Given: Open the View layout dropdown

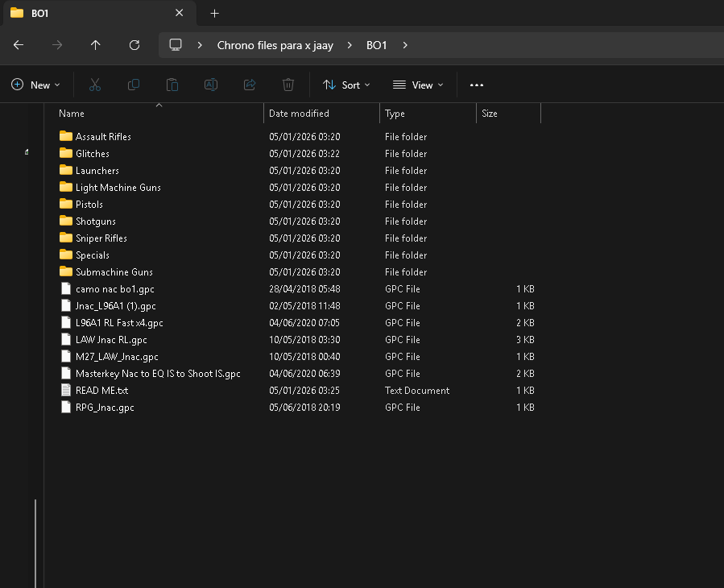Looking at the screenshot, I should [418, 85].
